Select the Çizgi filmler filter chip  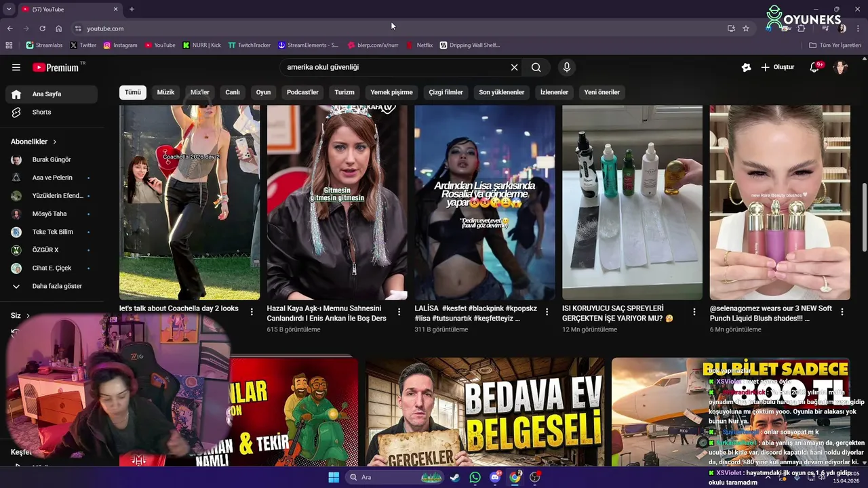446,92
